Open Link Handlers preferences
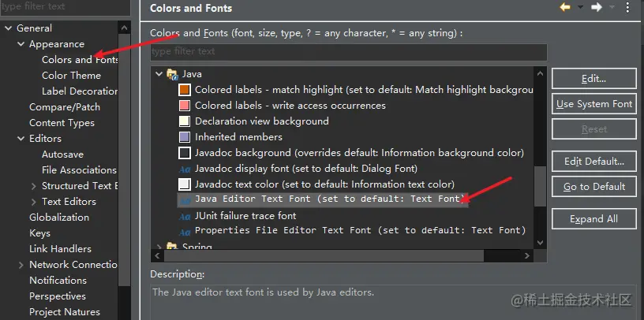The image size is (644, 320). (x=60, y=249)
